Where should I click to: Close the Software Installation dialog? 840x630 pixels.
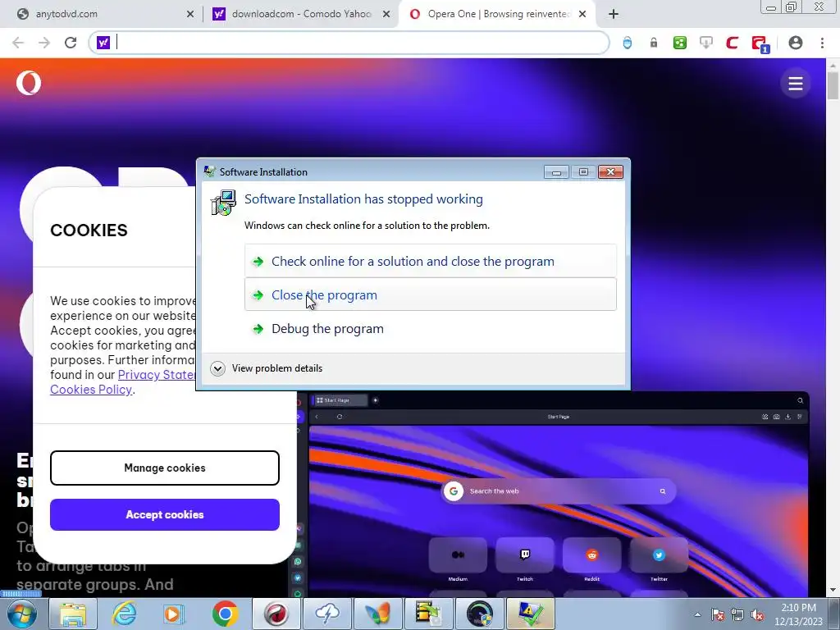coord(610,172)
